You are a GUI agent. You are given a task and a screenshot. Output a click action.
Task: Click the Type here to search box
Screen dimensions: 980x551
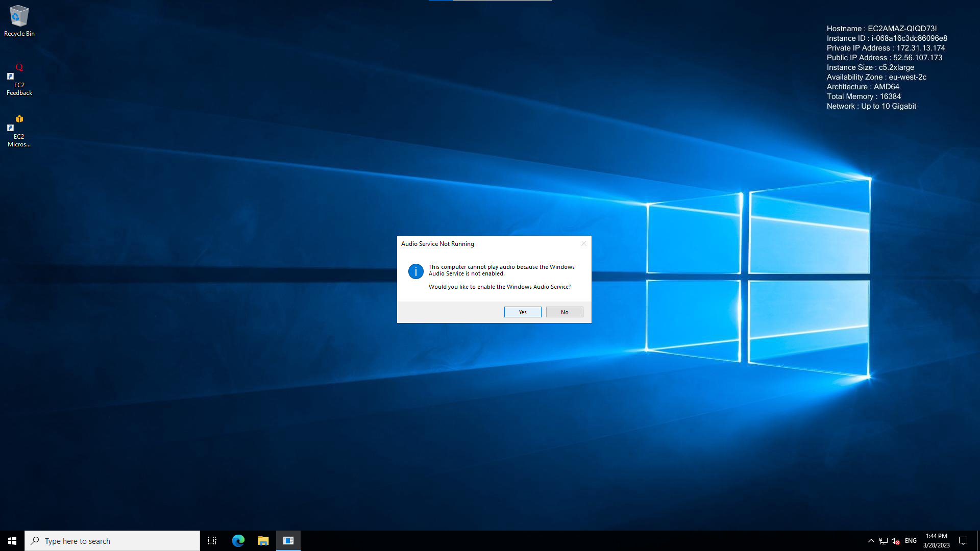tap(112, 541)
